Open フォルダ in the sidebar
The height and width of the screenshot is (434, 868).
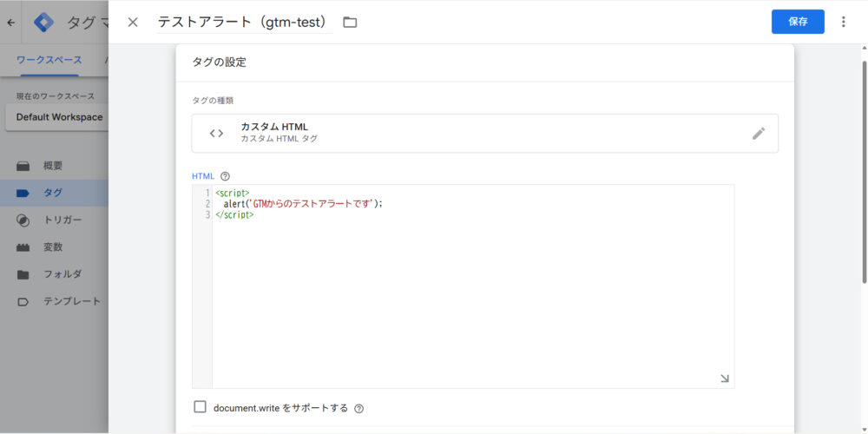click(x=62, y=274)
